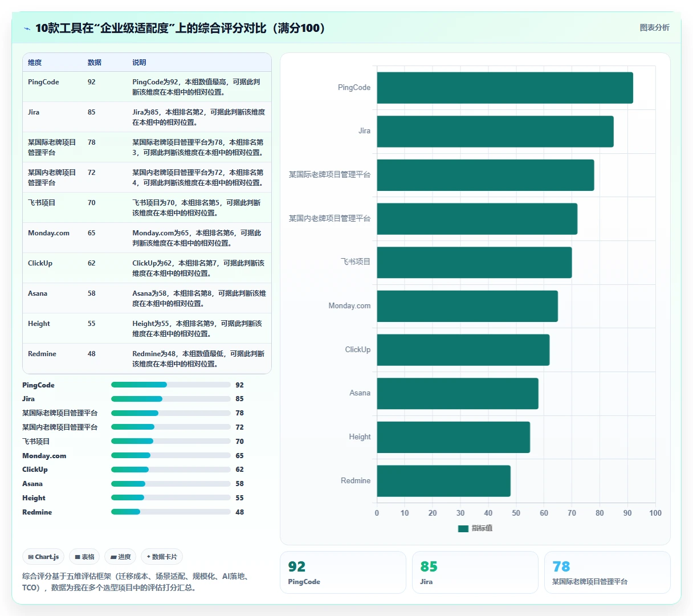Viewport: 693px width, 616px height.
Task: Click the PingCode progress bar
Action: [171, 385]
